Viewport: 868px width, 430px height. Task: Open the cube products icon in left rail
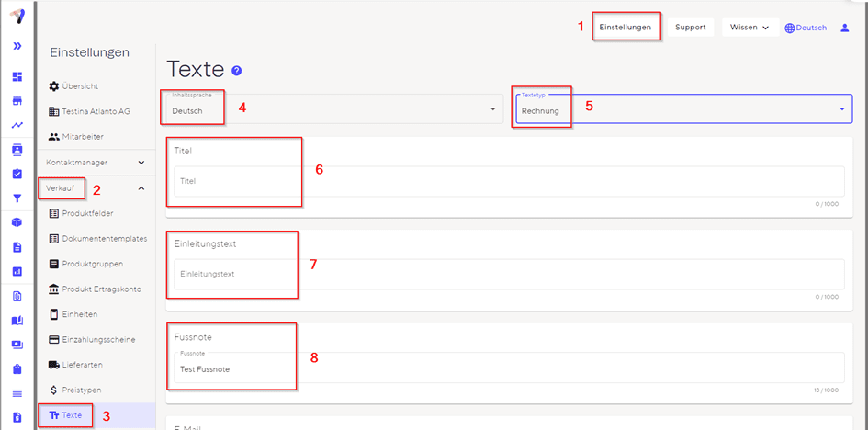17,222
